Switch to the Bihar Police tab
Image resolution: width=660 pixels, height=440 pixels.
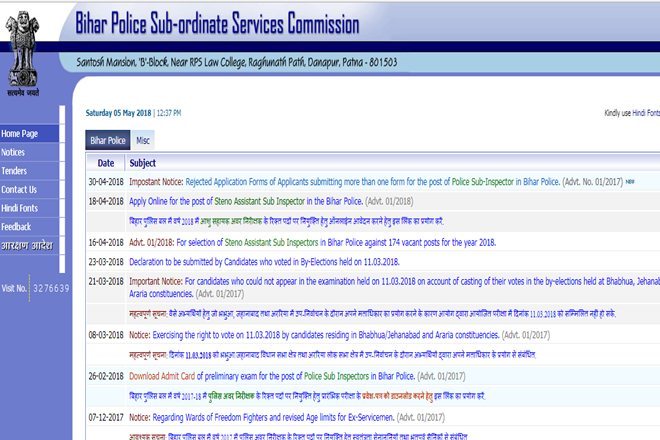[108, 140]
